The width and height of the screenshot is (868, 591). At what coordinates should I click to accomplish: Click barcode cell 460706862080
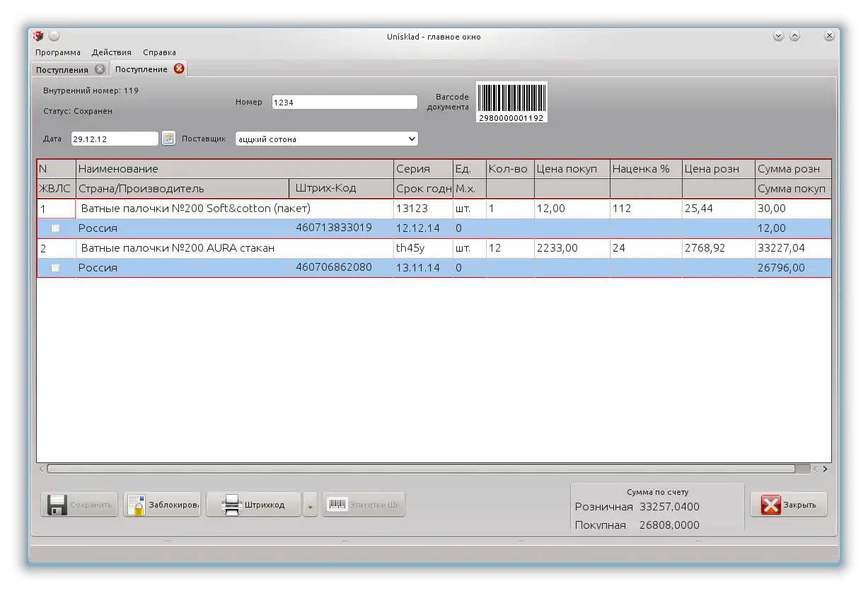341,267
